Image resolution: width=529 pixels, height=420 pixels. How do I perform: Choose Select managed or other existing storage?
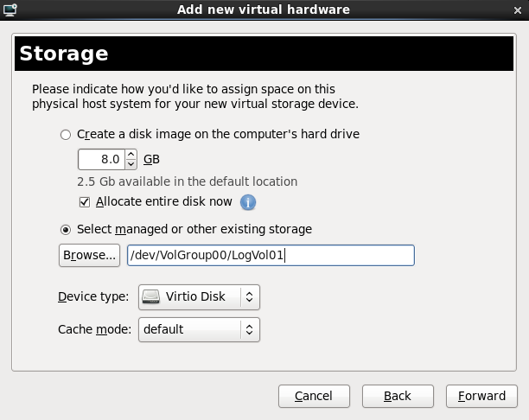coord(66,230)
